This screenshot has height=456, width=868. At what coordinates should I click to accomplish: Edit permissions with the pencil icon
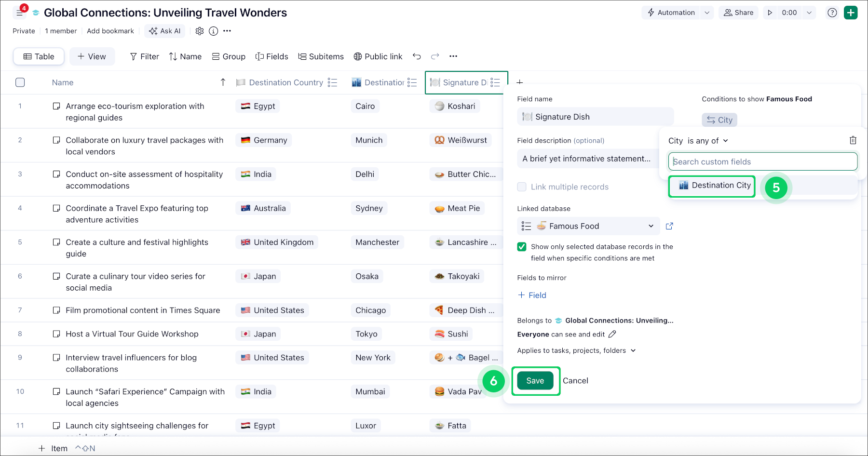pyautogui.click(x=612, y=334)
